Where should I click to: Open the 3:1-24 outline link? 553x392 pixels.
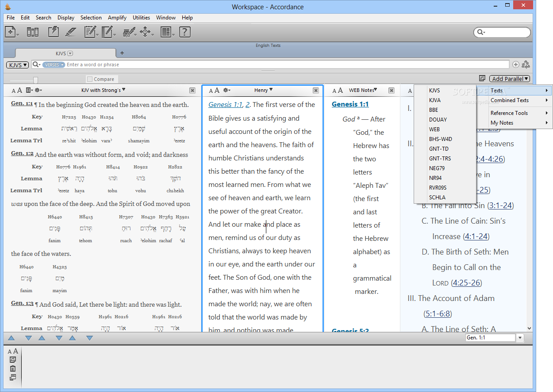click(501, 206)
